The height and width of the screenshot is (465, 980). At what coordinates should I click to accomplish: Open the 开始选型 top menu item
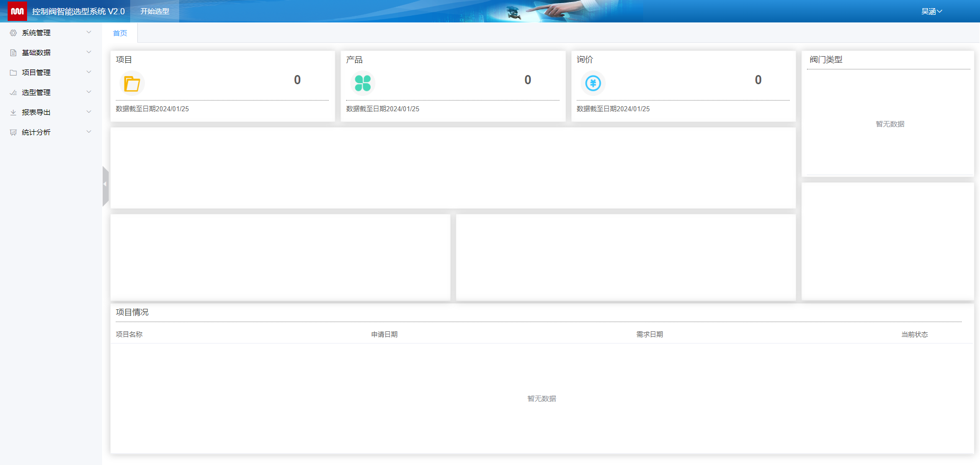(155, 11)
